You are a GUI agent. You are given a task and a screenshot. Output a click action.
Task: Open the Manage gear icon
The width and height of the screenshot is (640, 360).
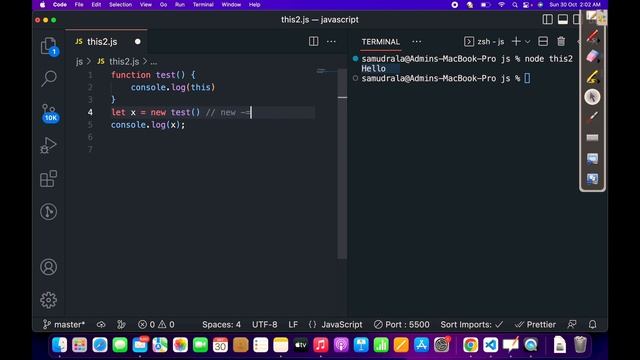pyautogui.click(x=49, y=300)
